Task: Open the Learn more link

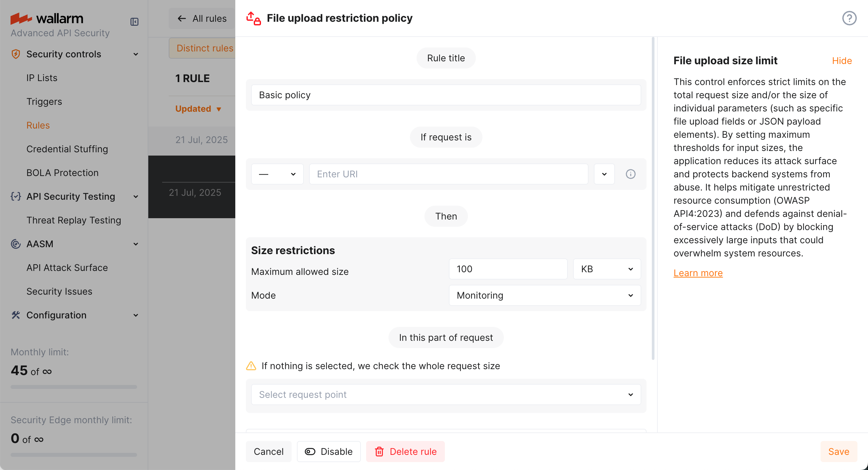Action: (698, 273)
